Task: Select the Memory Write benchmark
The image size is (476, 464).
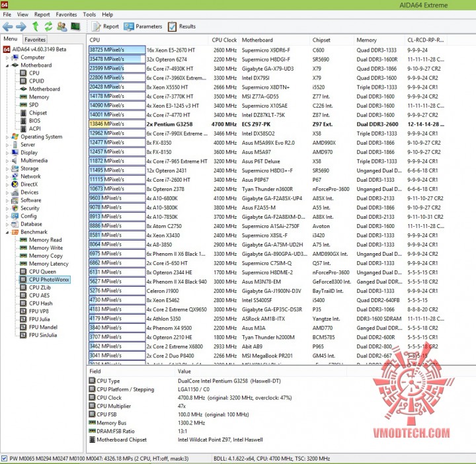Action: click(x=41, y=248)
